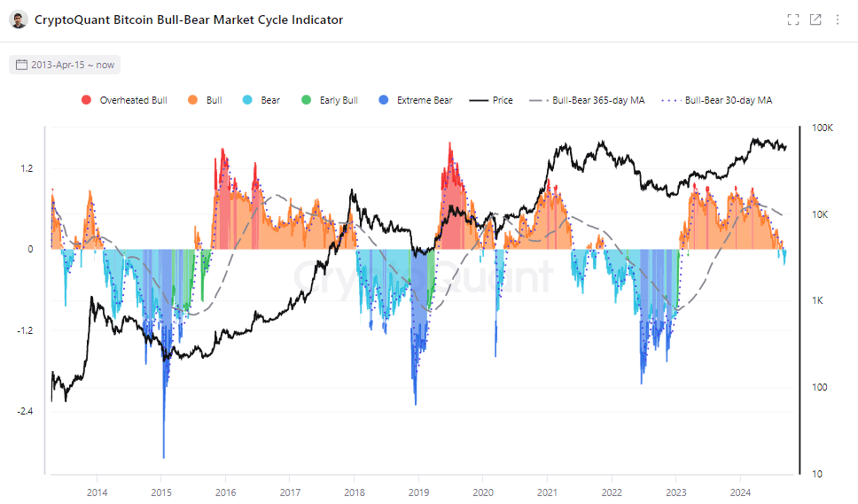The width and height of the screenshot is (858, 504).
Task: Click the 2019 label on time axis
Action: click(x=418, y=492)
